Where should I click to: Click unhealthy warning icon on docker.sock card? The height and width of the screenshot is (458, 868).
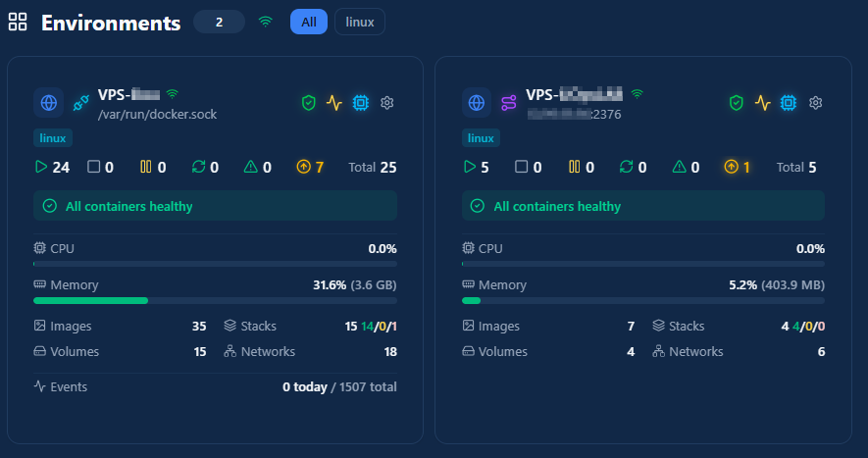pos(251,167)
